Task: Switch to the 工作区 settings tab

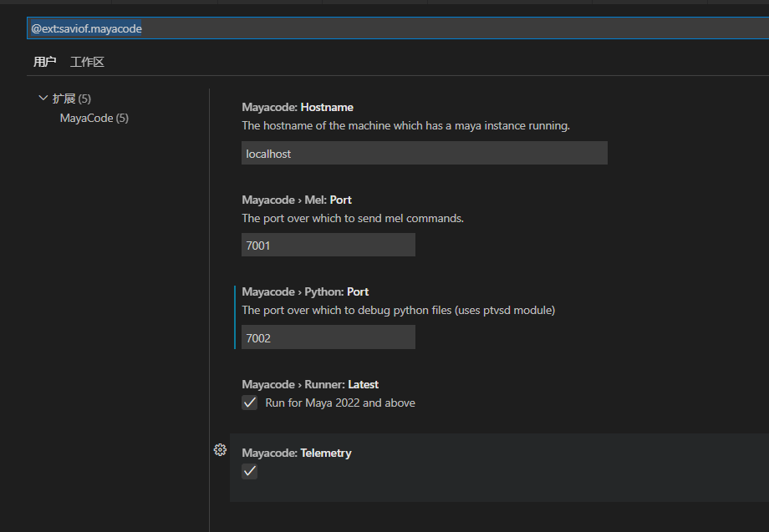Action: pos(87,62)
